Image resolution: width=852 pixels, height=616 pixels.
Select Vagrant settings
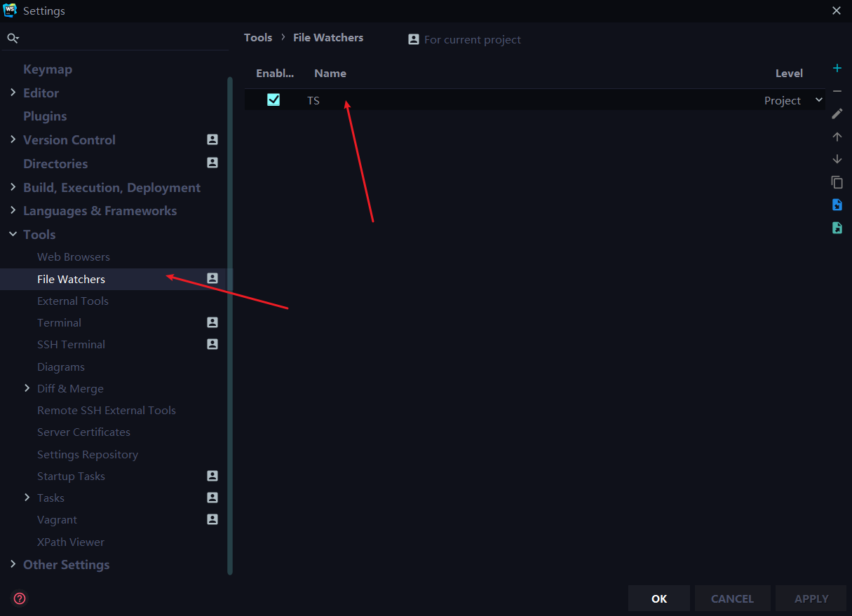point(57,519)
